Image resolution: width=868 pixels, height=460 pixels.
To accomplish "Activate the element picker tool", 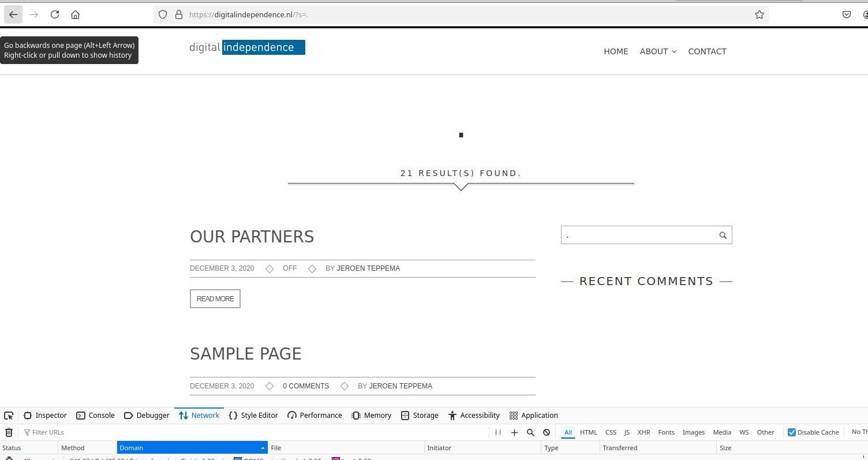I will 9,416.
